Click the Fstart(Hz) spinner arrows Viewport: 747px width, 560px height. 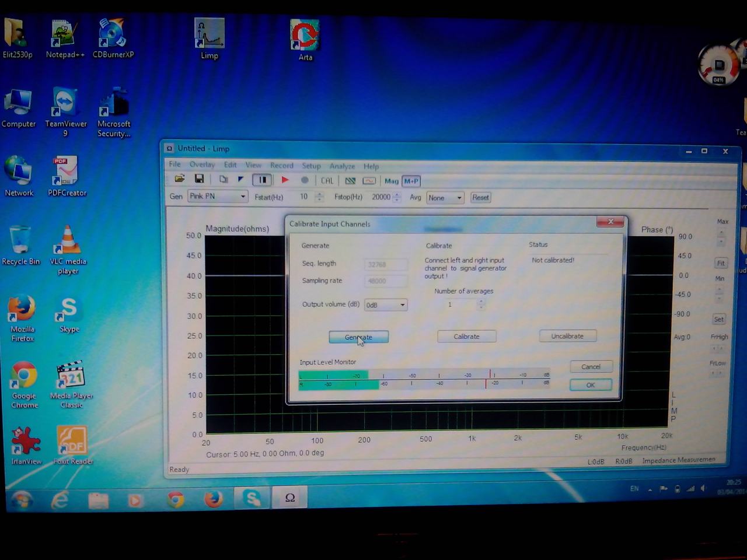click(319, 197)
